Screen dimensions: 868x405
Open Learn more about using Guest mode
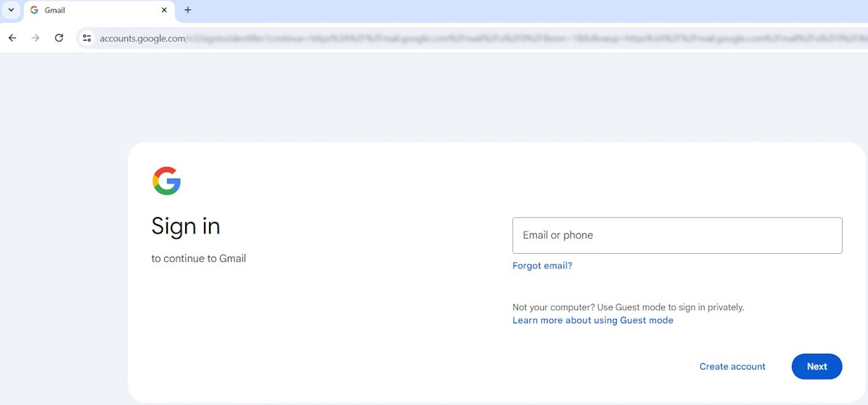(x=592, y=320)
